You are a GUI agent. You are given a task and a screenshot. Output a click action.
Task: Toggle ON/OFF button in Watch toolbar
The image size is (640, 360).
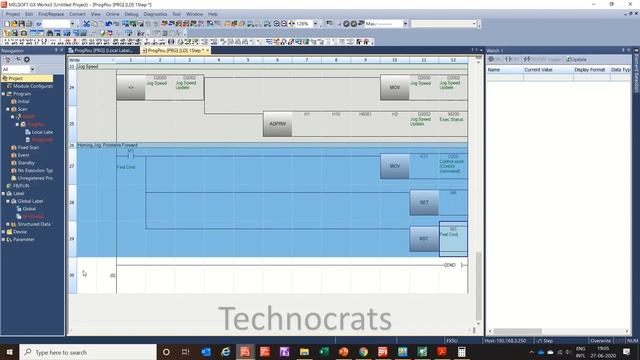(544, 60)
